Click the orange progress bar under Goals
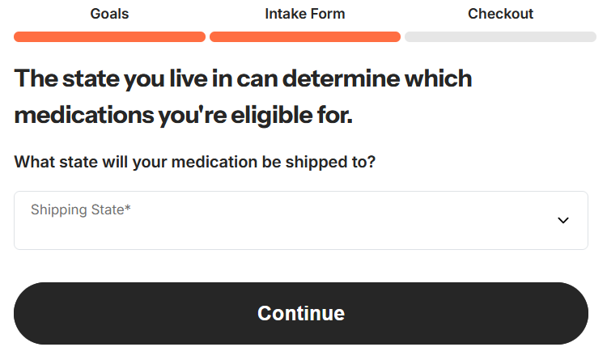This screenshot has width=607, height=364. [109, 36]
